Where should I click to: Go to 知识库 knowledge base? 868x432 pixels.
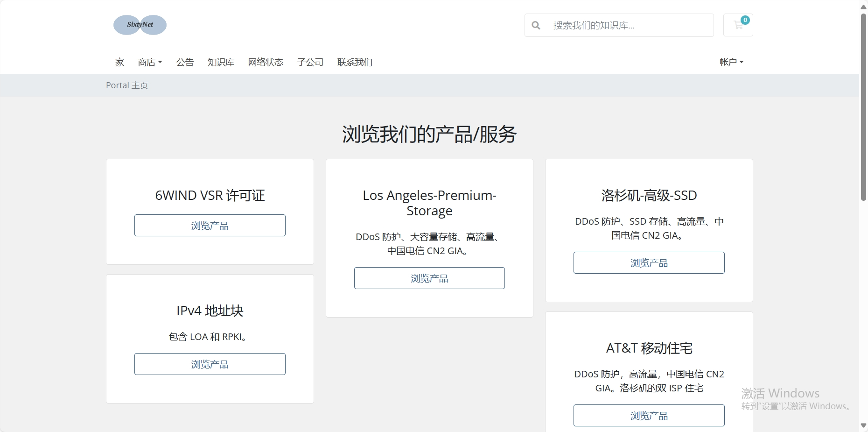pyautogui.click(x=220, y=62)
